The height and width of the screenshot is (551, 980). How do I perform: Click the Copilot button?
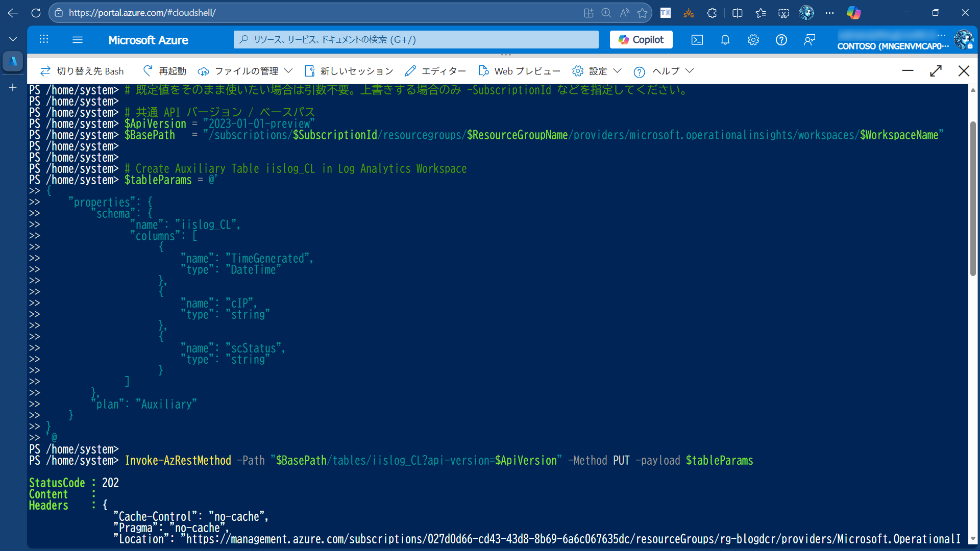click(x=641, y=40)
